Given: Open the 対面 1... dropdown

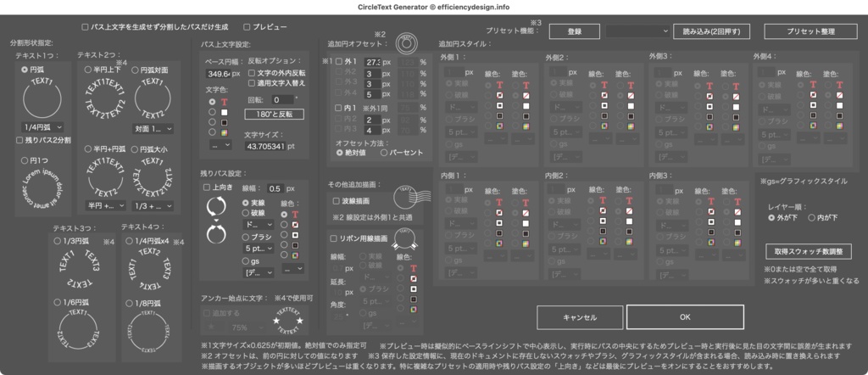Looking at the screenshot, I should pyautogui.click(x=153, y=128).
